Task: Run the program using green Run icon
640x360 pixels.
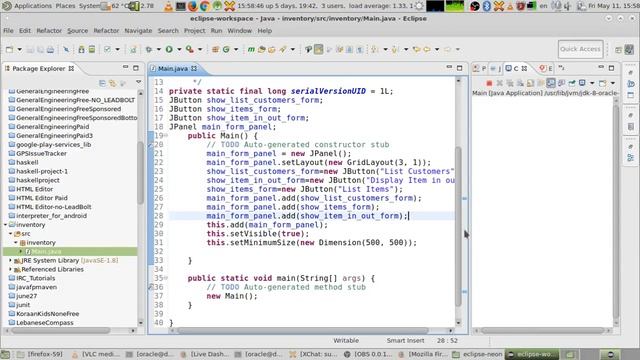Action: (169, 49)
